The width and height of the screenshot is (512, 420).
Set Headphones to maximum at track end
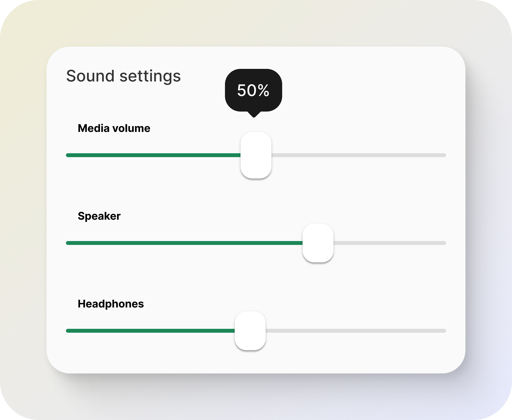coord(444,331)
